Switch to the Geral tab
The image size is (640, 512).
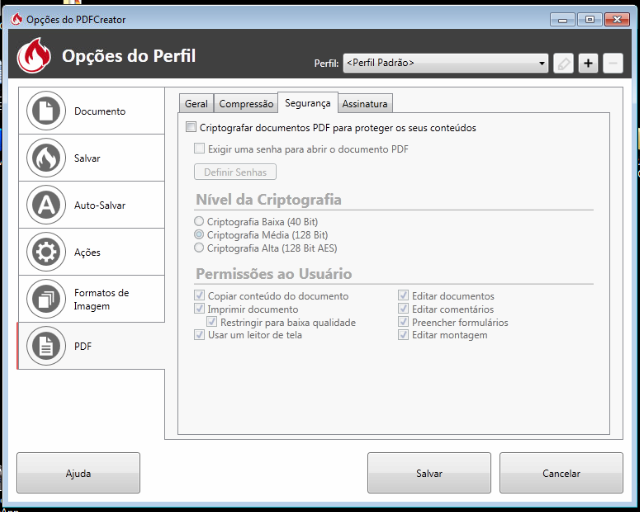coord(196,104)
